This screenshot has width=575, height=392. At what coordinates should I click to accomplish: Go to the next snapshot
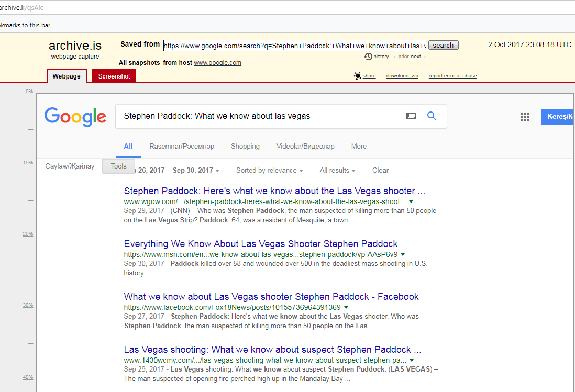click(x=418, y=57)
